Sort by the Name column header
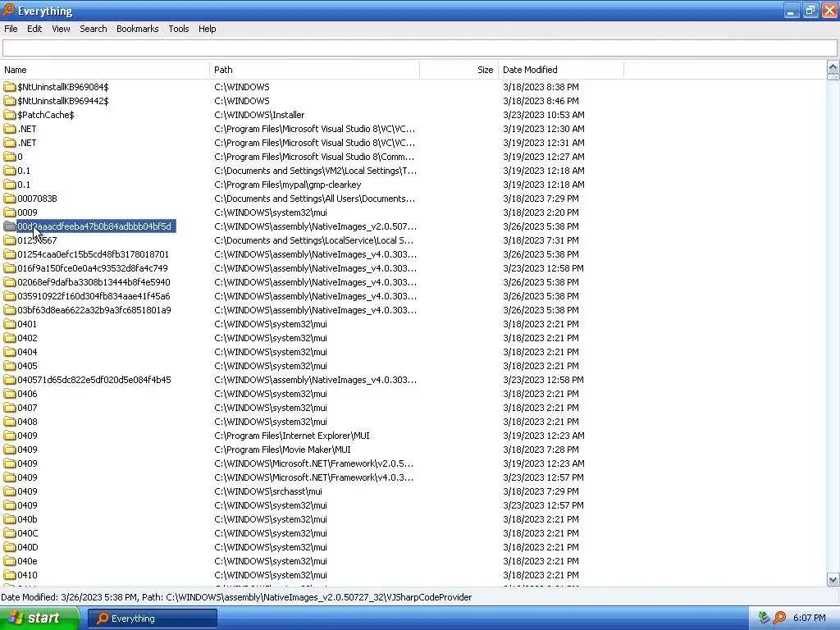 click(105, 70)
